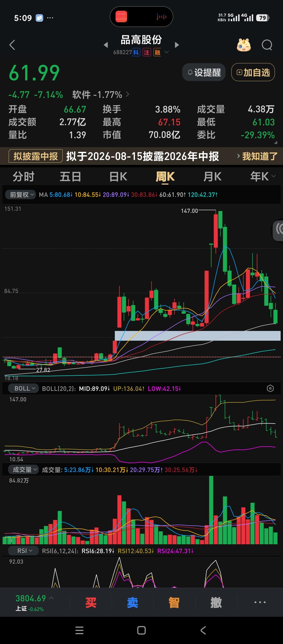Select the gray support zone rectangle
Image resolution: width=283 pixels, height=644 pixels.
point(198,336)
